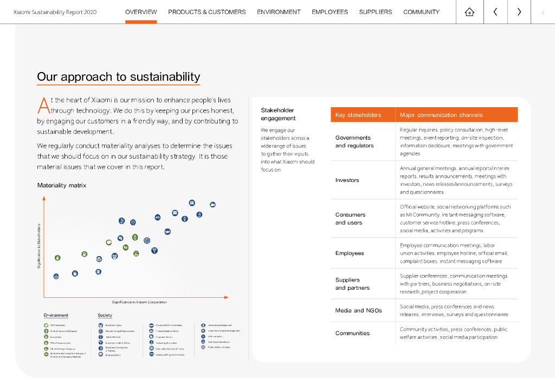
Task: Click 'Significance to Xiaomi Corporation' axis label
Action: [139, 302]
